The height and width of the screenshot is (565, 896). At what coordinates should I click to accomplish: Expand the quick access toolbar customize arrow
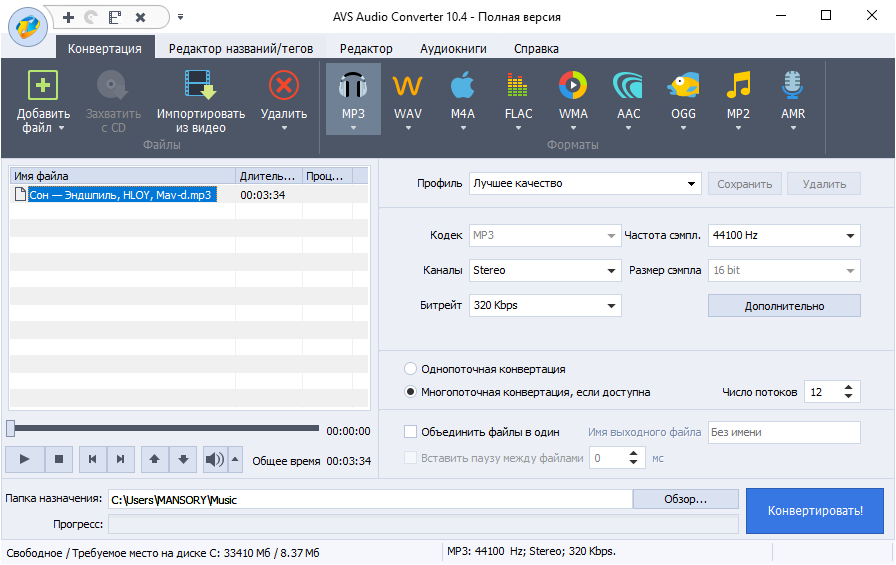(181, 17)
